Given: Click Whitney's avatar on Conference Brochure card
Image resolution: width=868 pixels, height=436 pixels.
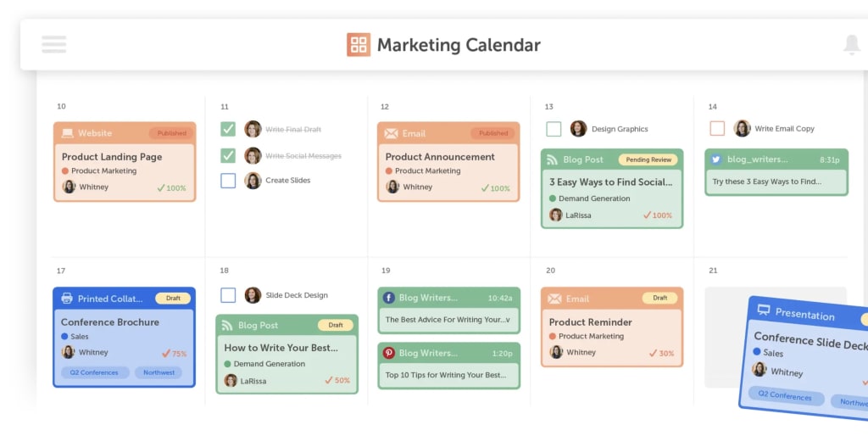Looking at the screenshot, I should click(x=68, y=352).
